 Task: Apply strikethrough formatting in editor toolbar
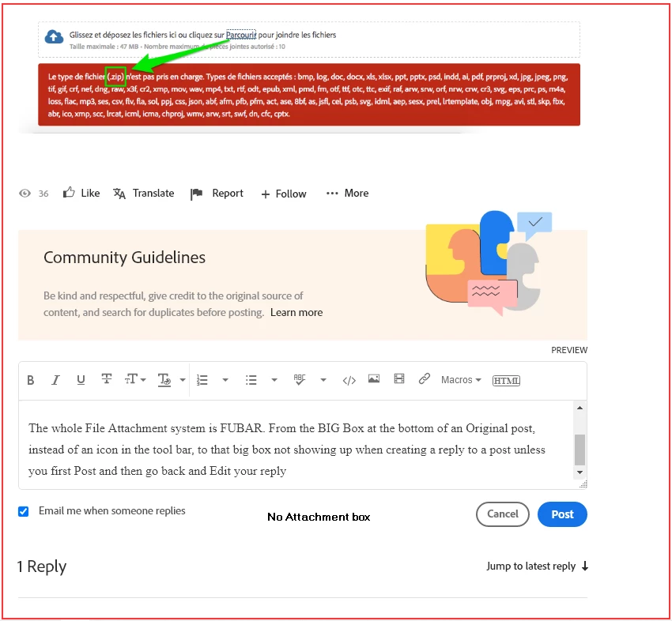tap(106, 379)
